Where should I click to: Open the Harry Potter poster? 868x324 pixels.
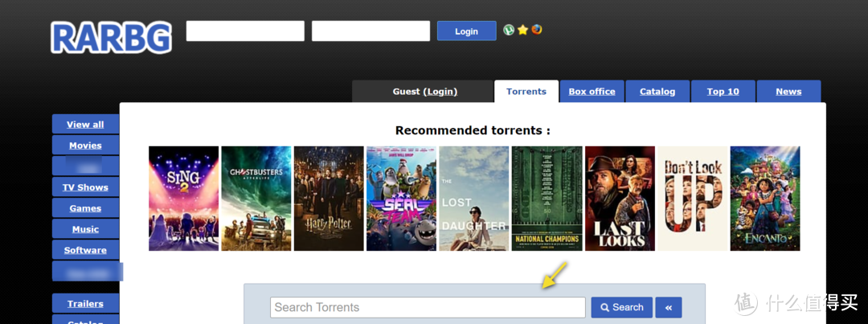[x=329, y=199]
